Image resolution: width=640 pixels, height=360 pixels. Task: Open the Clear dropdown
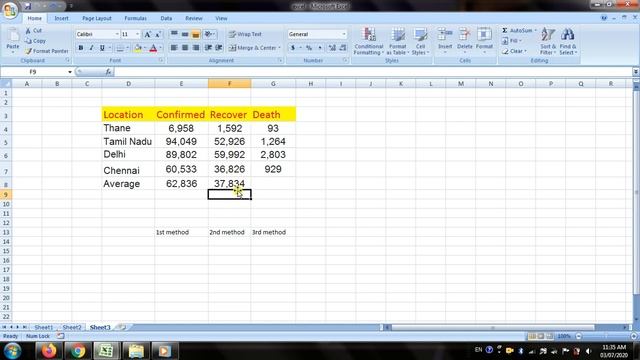(514, 51)
